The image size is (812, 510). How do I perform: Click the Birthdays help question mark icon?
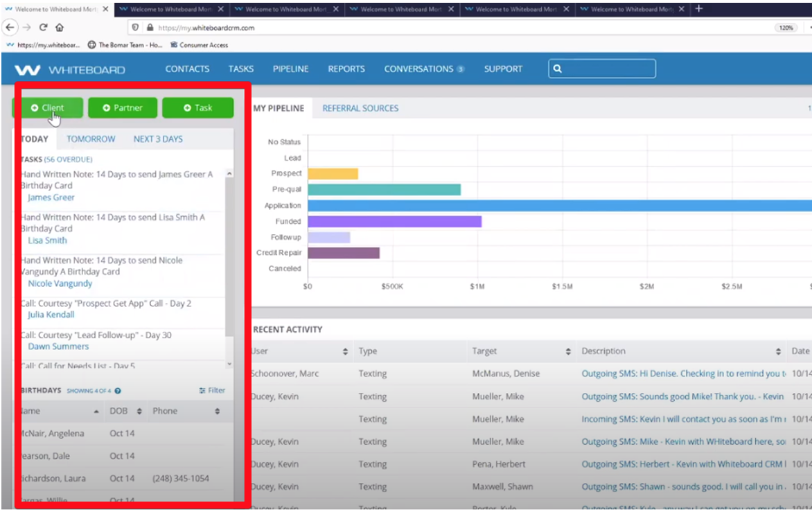118,391
